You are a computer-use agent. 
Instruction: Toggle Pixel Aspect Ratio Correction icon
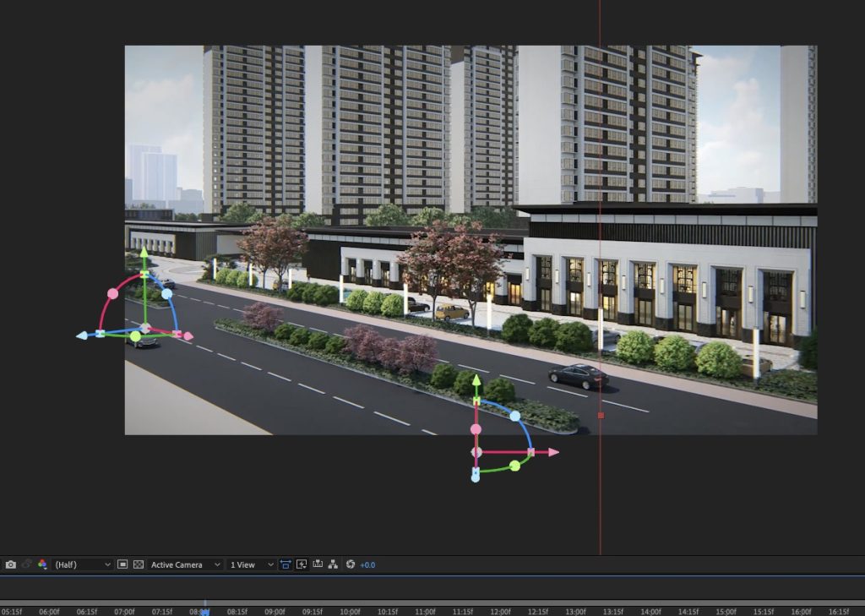click(x=286, y=564)
